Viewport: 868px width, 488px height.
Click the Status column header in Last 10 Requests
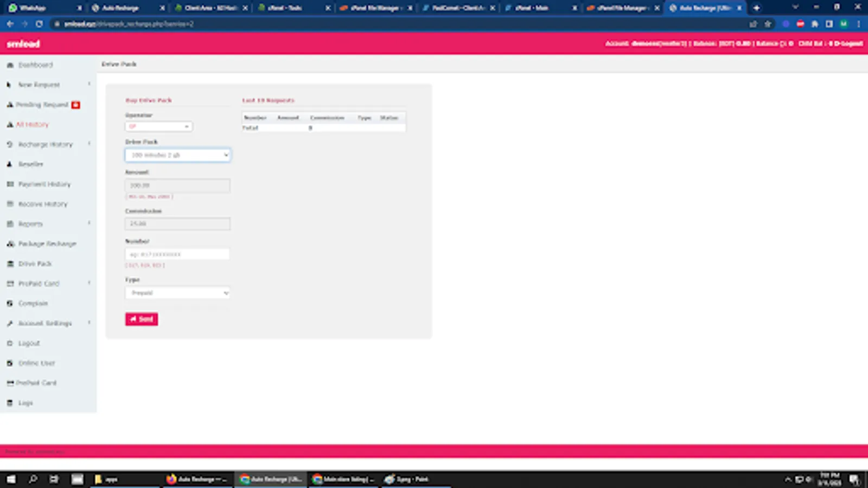(389, 118)
